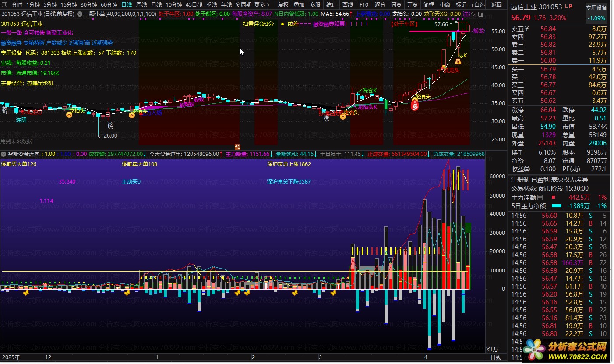Toggle the left sidebar panel icon
614x364 pixels.
pos(5,5)
